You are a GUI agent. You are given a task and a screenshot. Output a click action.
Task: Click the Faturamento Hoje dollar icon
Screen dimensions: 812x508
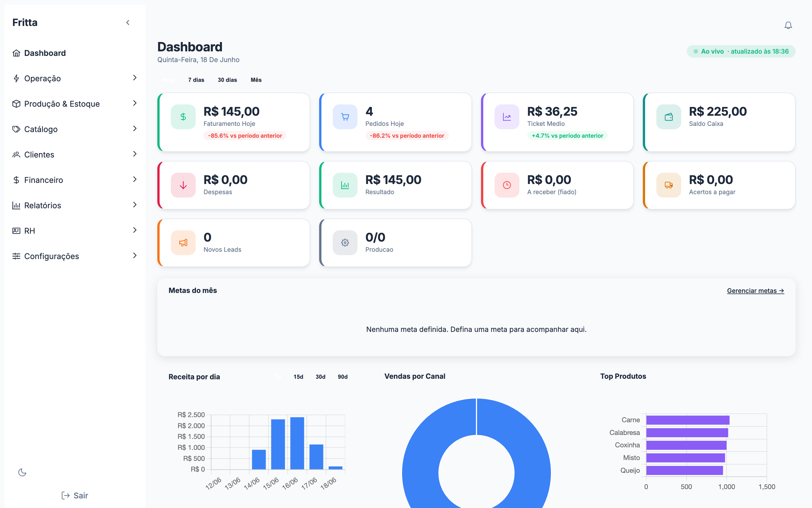pos(183,117)
